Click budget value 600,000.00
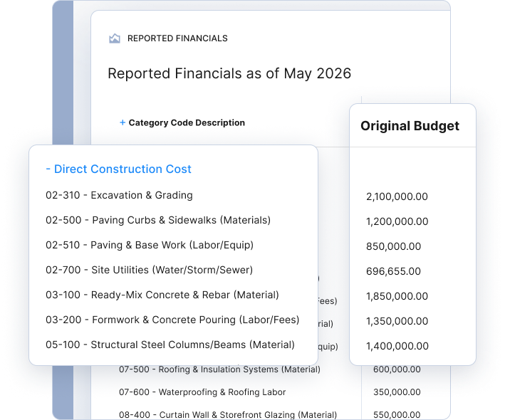The height and width of the screenshot is (420, 505). [x=397, y=369]
